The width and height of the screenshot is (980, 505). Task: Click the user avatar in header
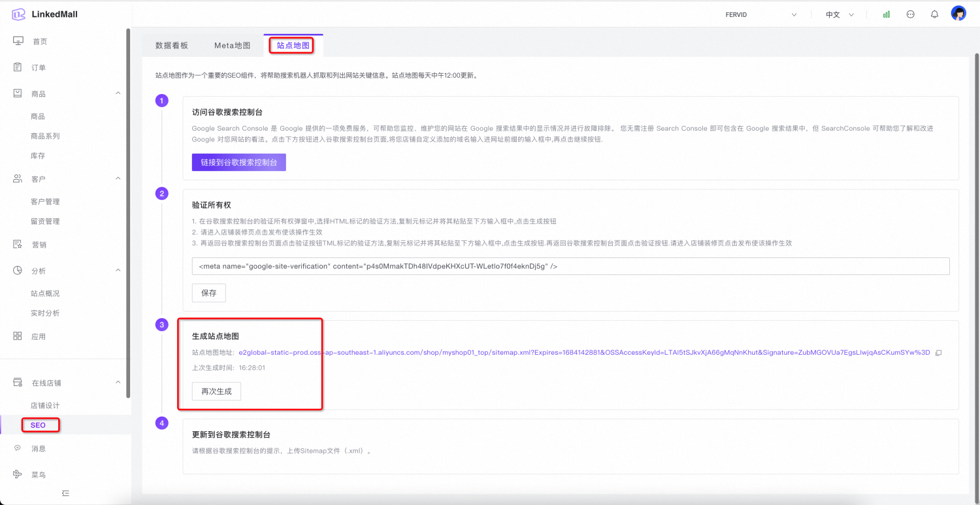958,14
